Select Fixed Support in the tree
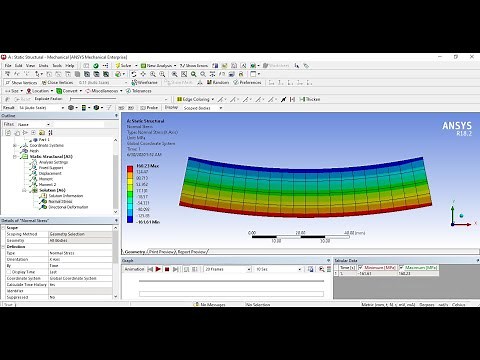This screenshot has width=480, height=360. click(x=51, y=168)
